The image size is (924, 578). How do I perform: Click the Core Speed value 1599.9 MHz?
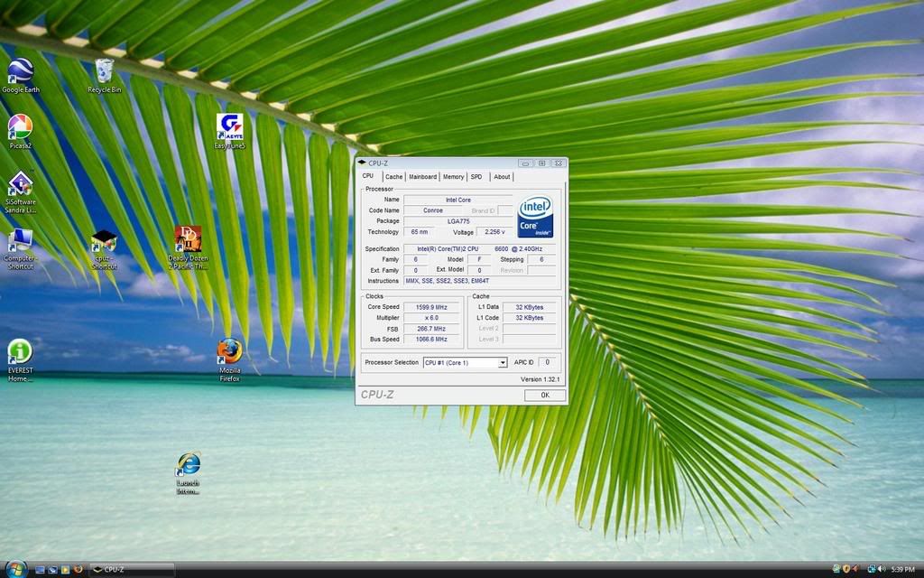pos(431,307)
